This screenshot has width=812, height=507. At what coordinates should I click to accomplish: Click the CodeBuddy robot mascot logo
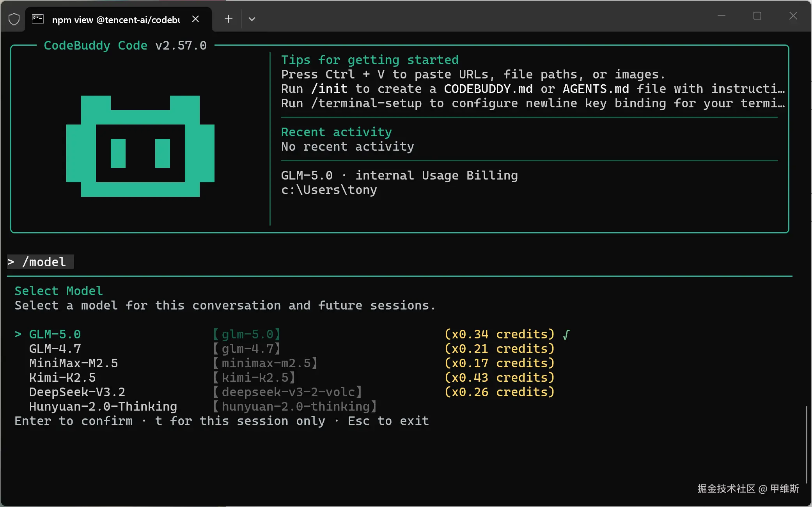[x=140, y=146]
